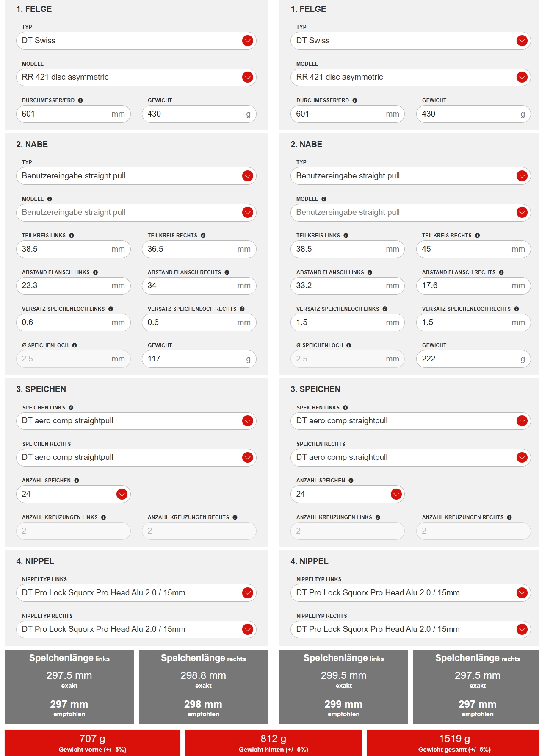Expand RR 421 disc asymmetric Modell dropdown in right form
Screen dimensions: 539x756
(522, 77)
